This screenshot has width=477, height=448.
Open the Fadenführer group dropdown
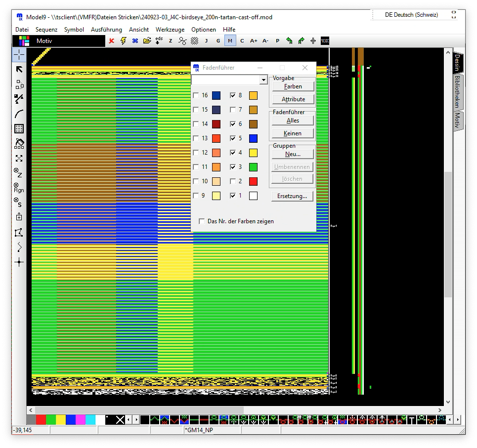tap(262, 80)
